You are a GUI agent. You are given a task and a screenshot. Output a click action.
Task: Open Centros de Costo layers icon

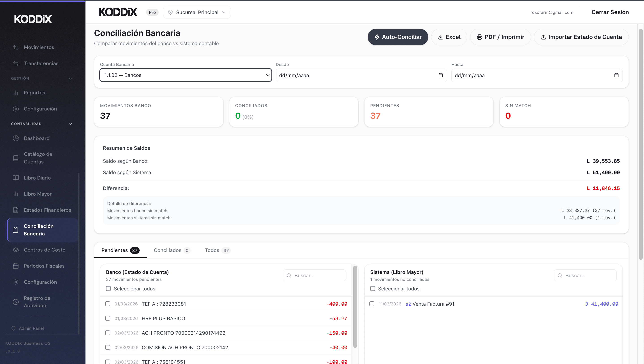(16, 250)
